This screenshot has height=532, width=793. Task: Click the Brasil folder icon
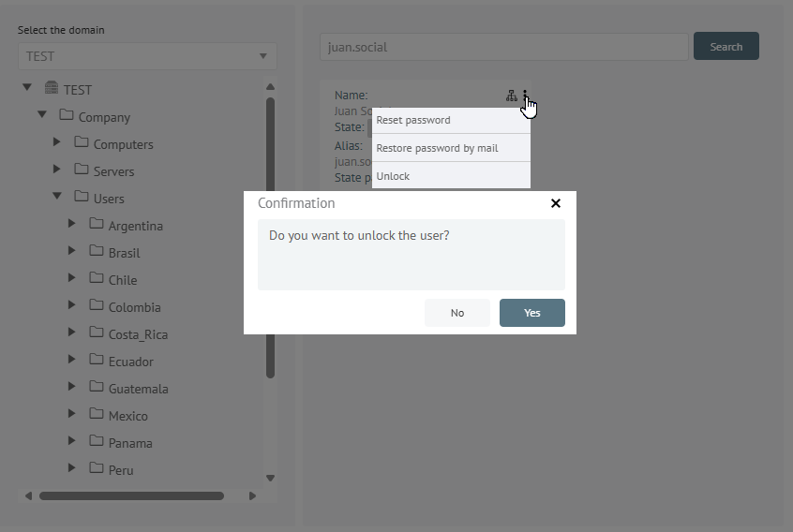(x=97, y=250)
